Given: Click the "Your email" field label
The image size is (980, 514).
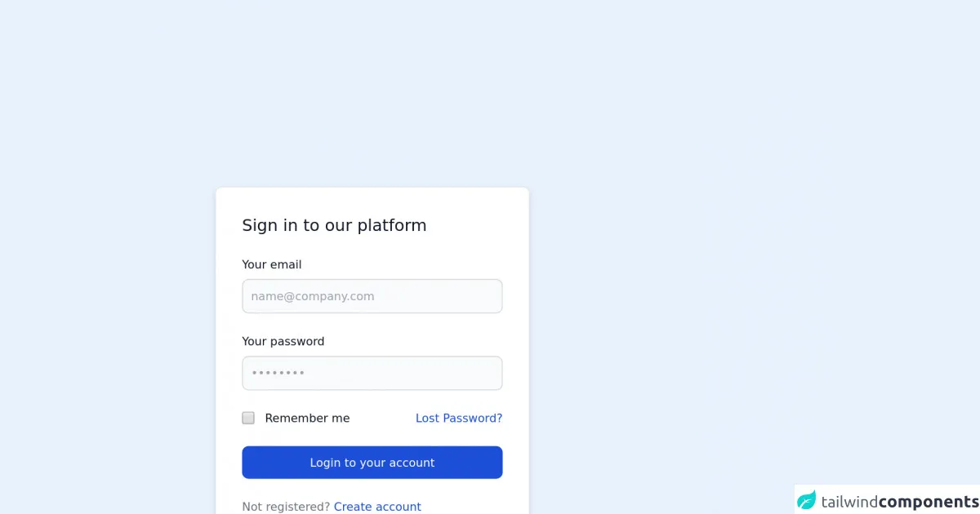Looking at the screenshot, I should 272,264.
